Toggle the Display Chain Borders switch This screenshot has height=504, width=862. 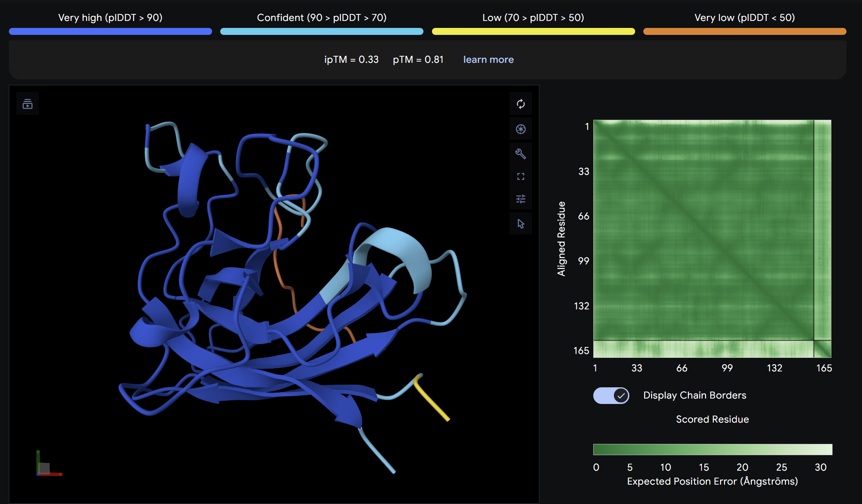[611, 395]
